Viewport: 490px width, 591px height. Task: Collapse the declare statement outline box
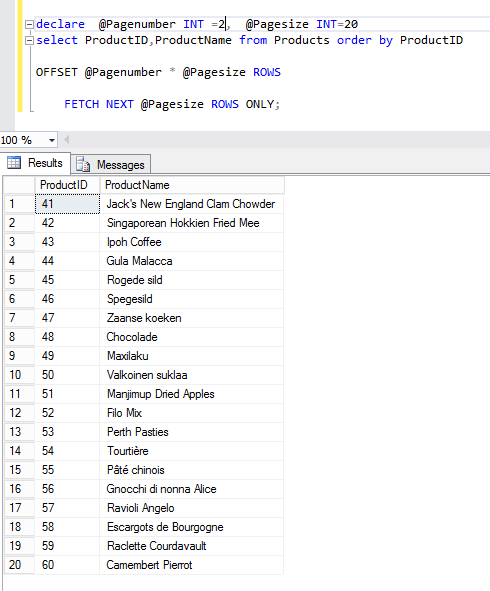click(29, 24)
